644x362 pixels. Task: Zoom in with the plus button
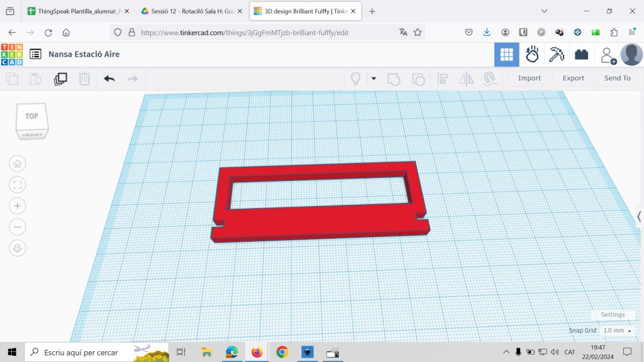point(17,206)
